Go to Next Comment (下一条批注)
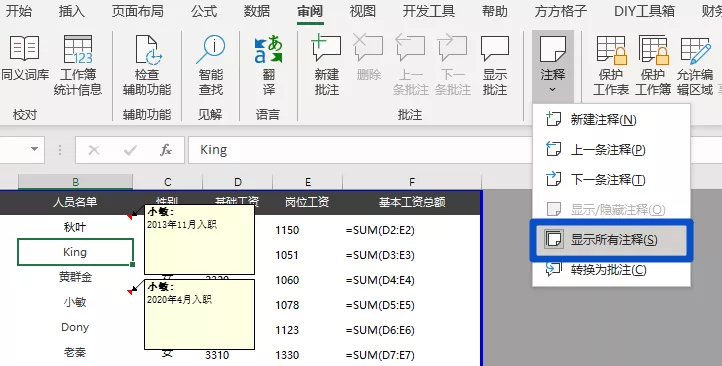The image size is (722, 366). point(453,64)
